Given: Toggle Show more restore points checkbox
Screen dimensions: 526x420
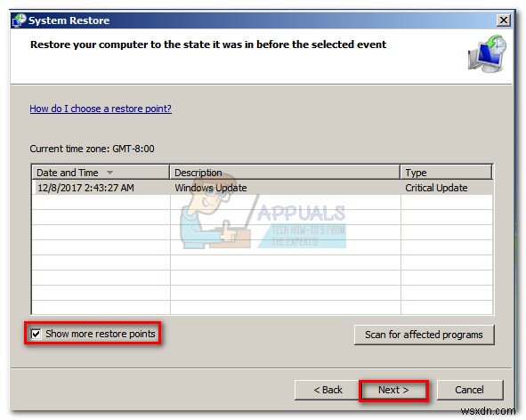Looking at the screenshot, I should pyautogui.click(x=36, y=334).
